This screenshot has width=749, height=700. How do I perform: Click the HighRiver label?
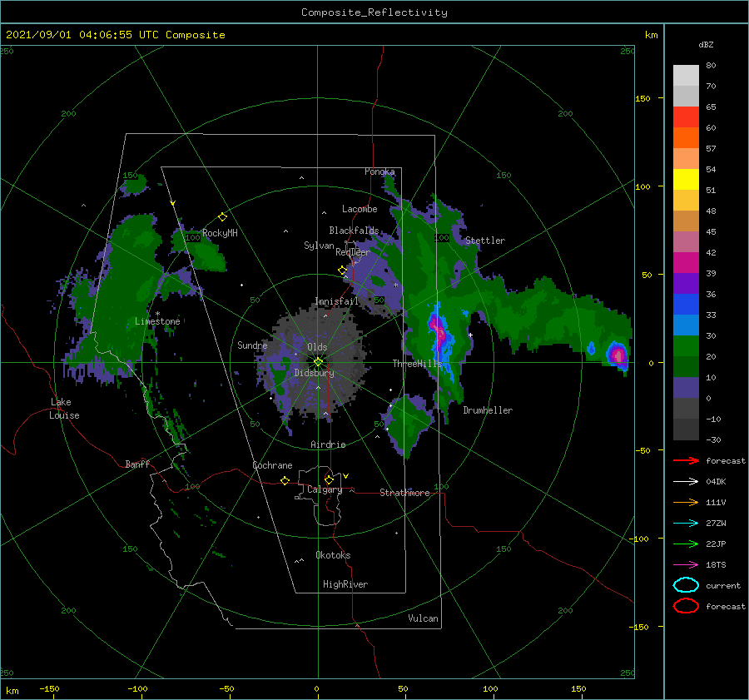point(345,584)
